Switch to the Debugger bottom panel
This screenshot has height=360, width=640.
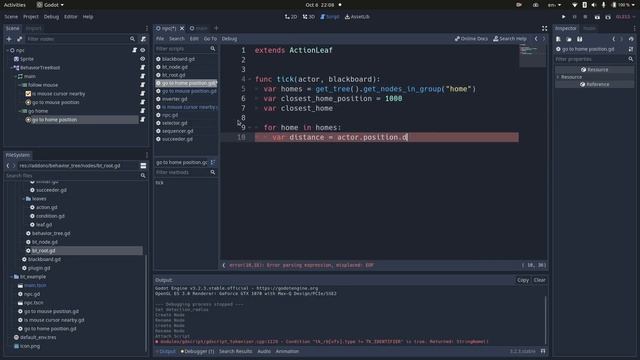coord(198,351)
